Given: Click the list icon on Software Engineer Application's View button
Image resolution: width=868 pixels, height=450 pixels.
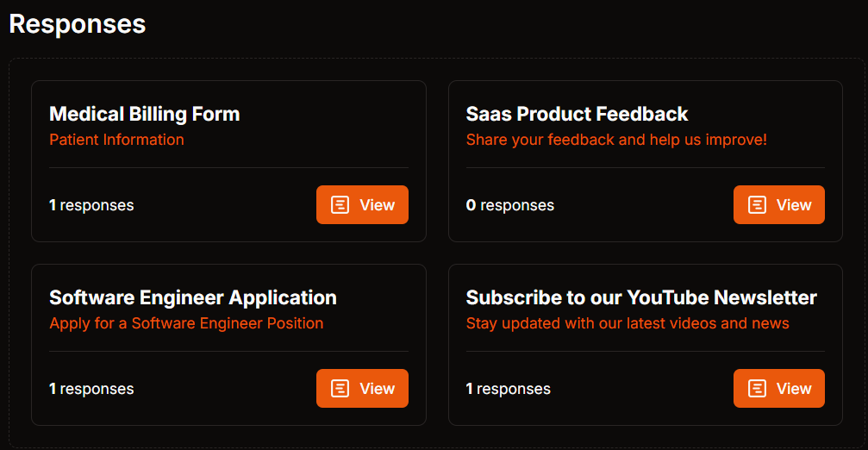Looking at the screenshot, I should point(340,389).
